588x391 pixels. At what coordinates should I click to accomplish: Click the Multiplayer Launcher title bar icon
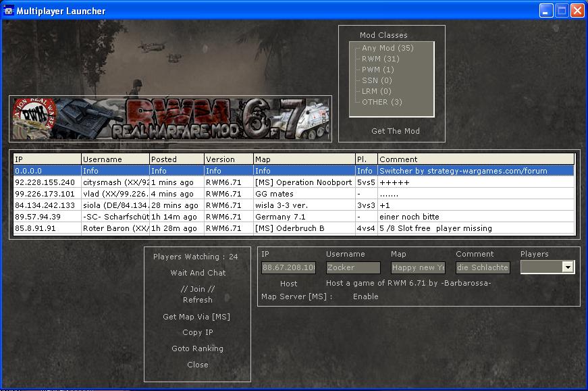coord(8,11)
